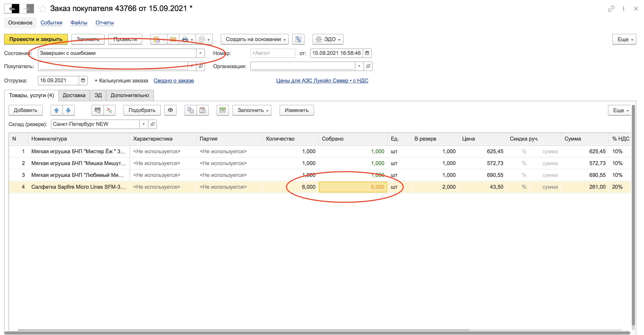Switch to Доставка tab
The image size is (644, 335).
click(74, 95)
